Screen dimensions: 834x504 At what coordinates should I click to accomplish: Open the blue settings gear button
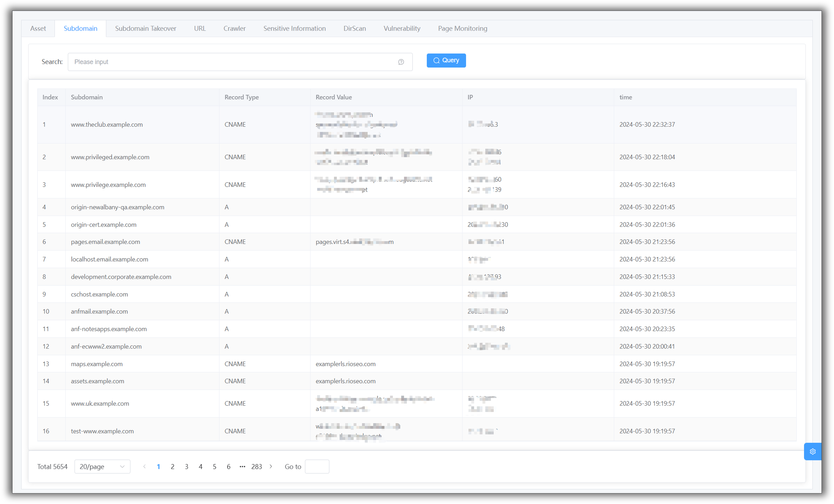pyautogui.click(x=812, y=451)
